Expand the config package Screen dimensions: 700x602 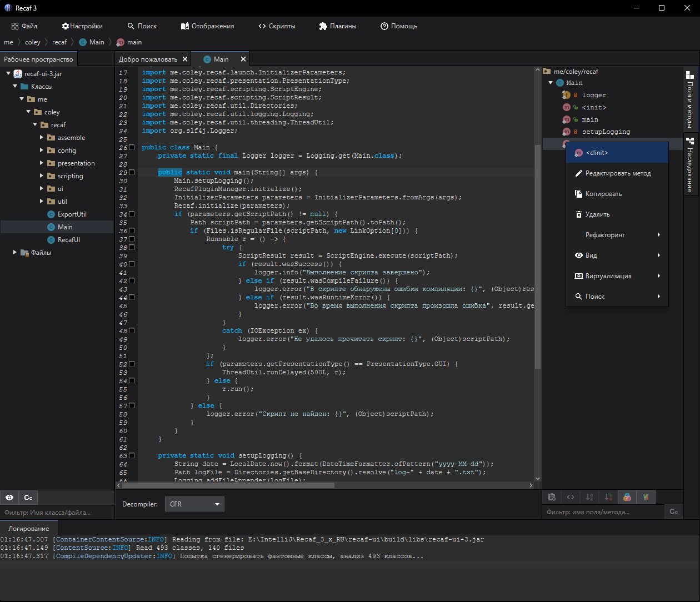pyautogui.click(x=42, y=150)
